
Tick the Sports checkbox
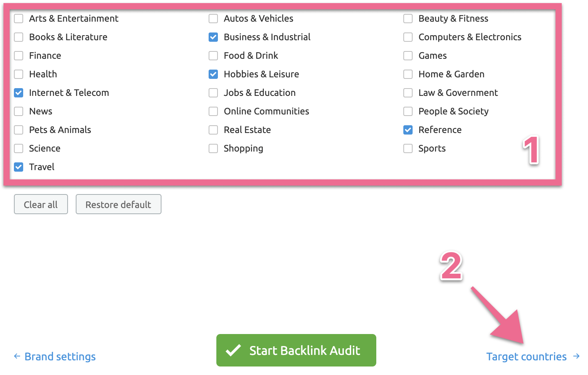(408, 148)
